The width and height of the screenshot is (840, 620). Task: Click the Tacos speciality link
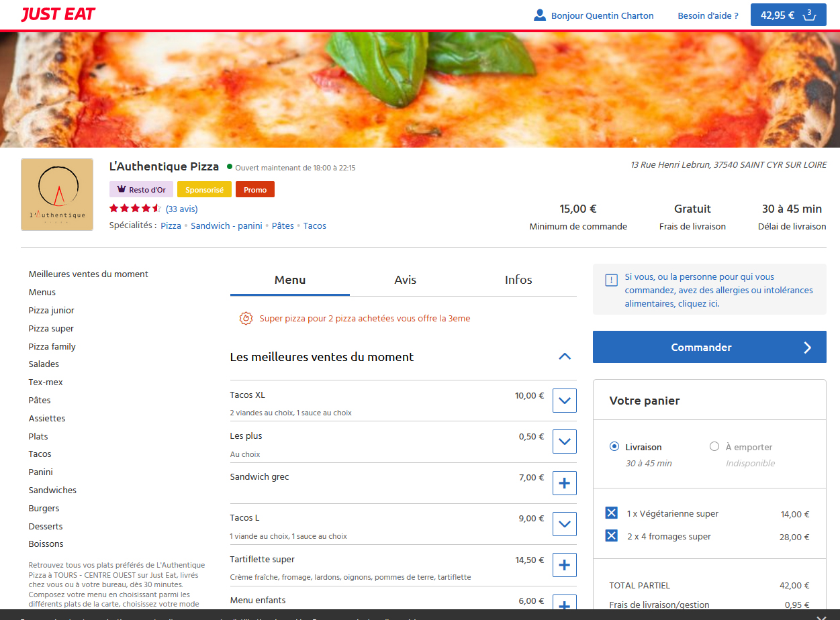pyautogui.click(x=315, y=226)
